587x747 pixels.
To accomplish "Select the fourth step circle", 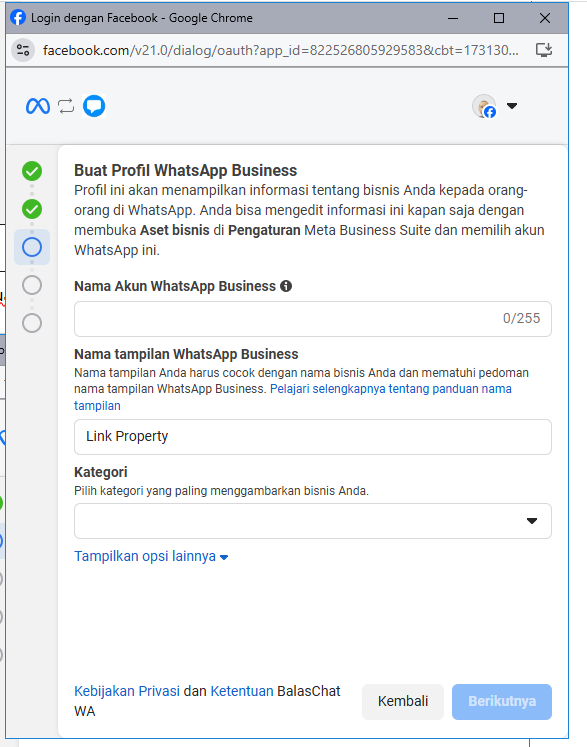I will coord(32,285).
